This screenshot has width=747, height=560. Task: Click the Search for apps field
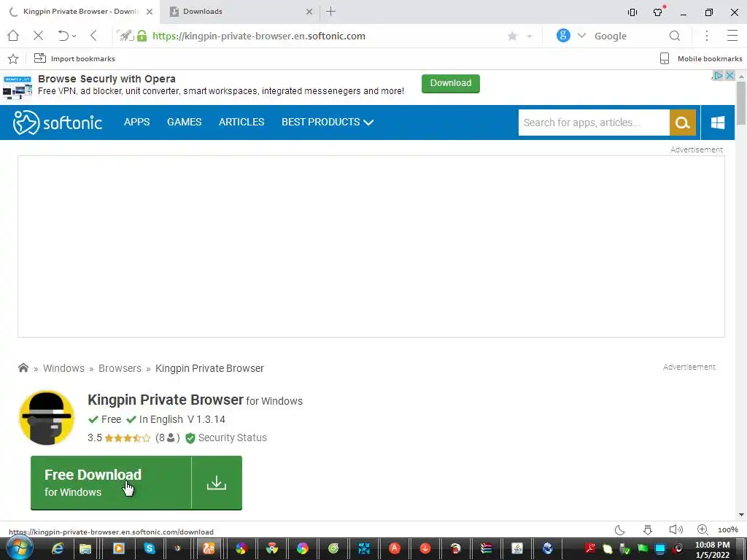tap(594, 122)
